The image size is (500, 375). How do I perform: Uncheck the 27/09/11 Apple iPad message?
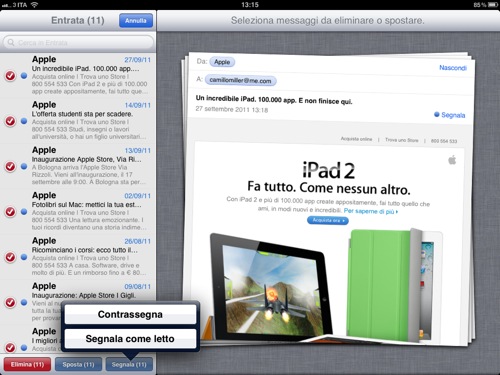click(10, 76)
